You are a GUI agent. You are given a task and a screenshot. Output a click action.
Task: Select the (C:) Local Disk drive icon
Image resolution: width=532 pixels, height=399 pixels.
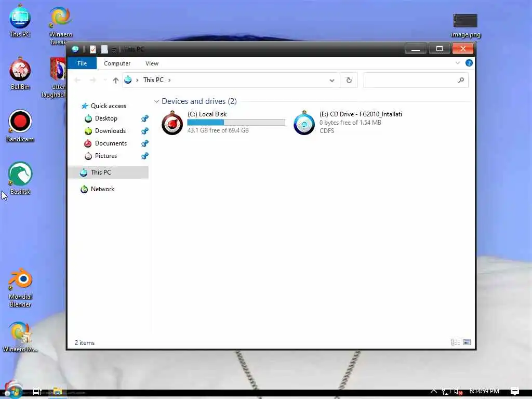pyautogui.click(x=172, y=123)
